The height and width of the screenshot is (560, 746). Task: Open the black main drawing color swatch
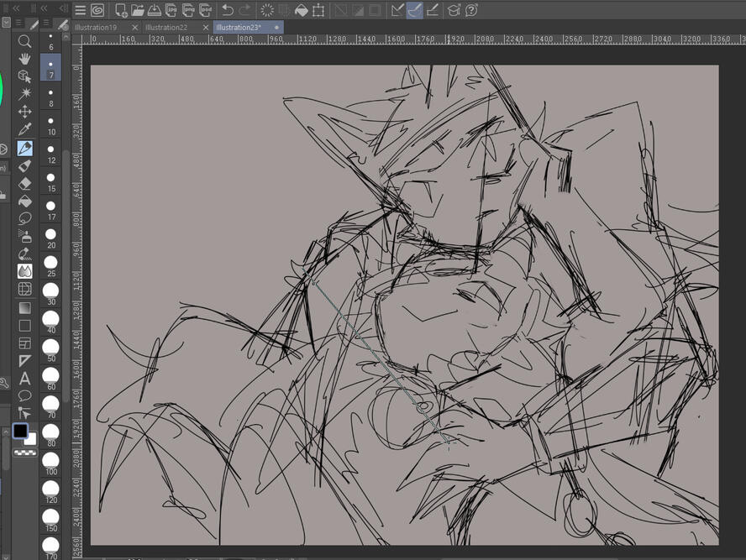[20, 432]
